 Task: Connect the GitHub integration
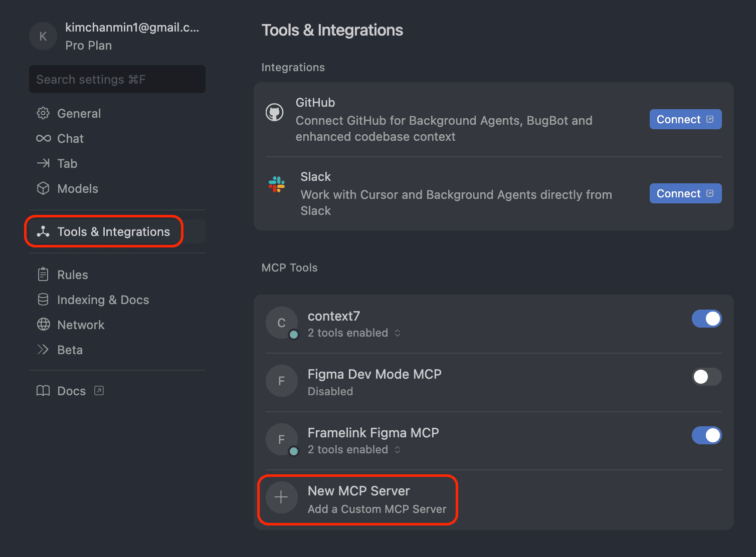pyautogui.click(x=685, y=119)
